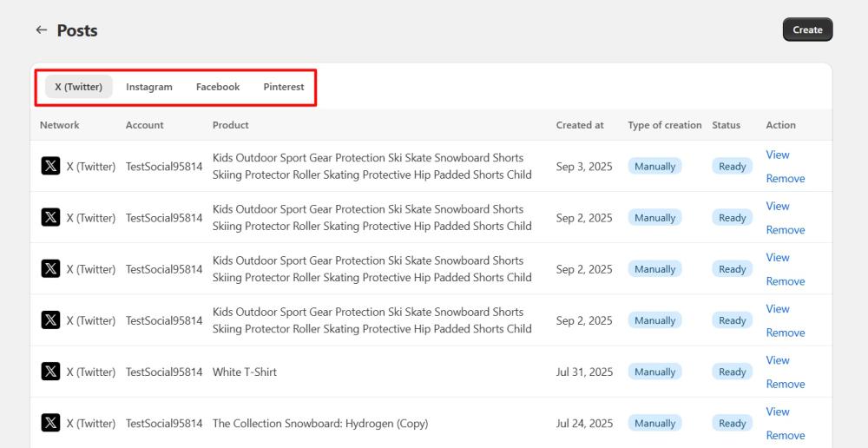Click the back arrow beside Posts
Image resolution: width=868 pixels, height=448 pixels.
tap(41, 30)
